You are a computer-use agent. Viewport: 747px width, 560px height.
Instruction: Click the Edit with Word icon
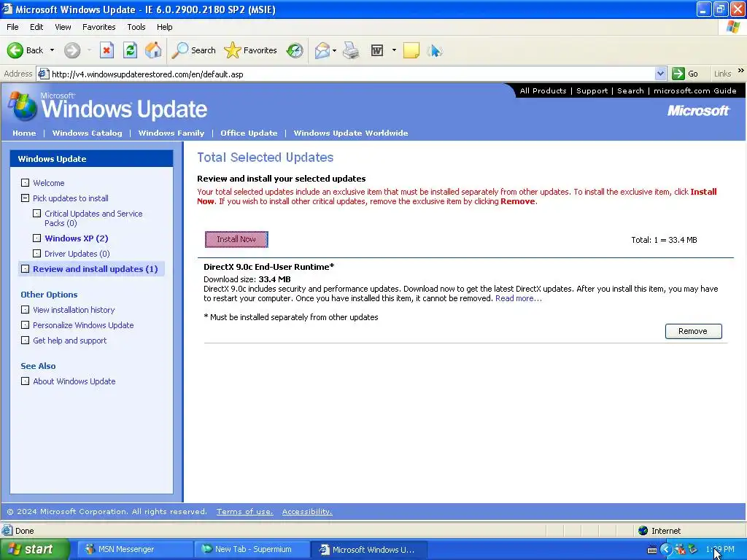(377, 50)
